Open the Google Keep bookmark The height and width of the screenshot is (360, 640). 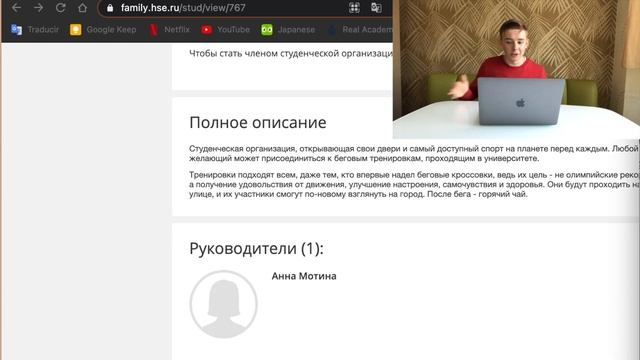click(103, 29)
